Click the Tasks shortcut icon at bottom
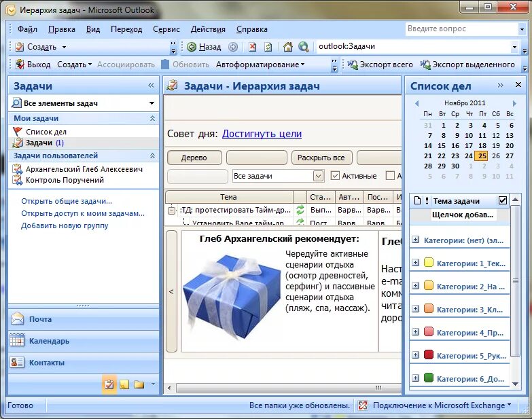This screenshot has height=419, width=532. (x=109, y=384)
